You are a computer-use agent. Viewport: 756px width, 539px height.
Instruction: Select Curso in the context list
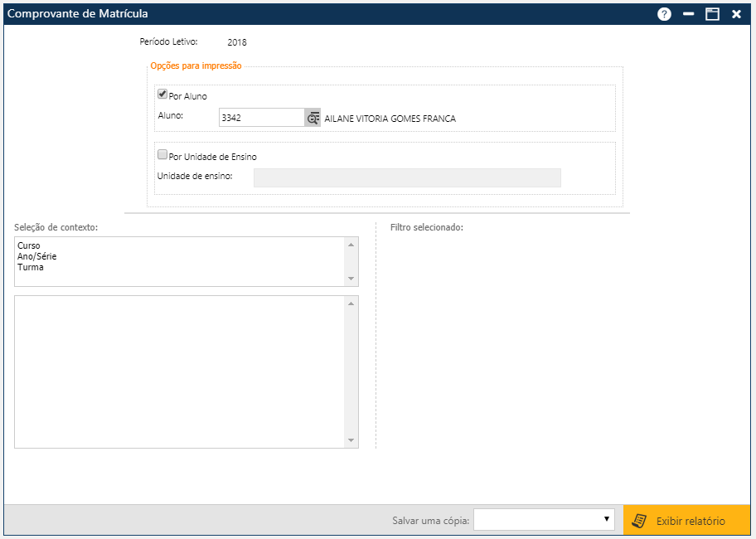pos(29,246)
